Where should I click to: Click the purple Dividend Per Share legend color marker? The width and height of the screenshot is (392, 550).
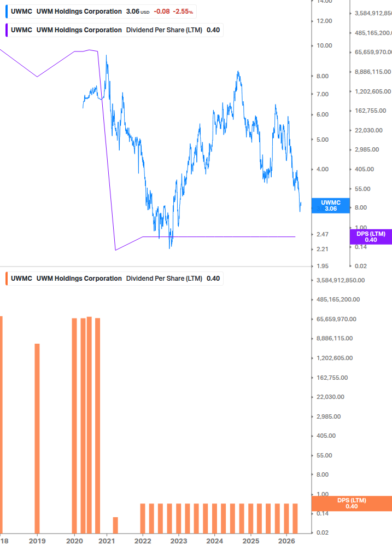(7, 30)
